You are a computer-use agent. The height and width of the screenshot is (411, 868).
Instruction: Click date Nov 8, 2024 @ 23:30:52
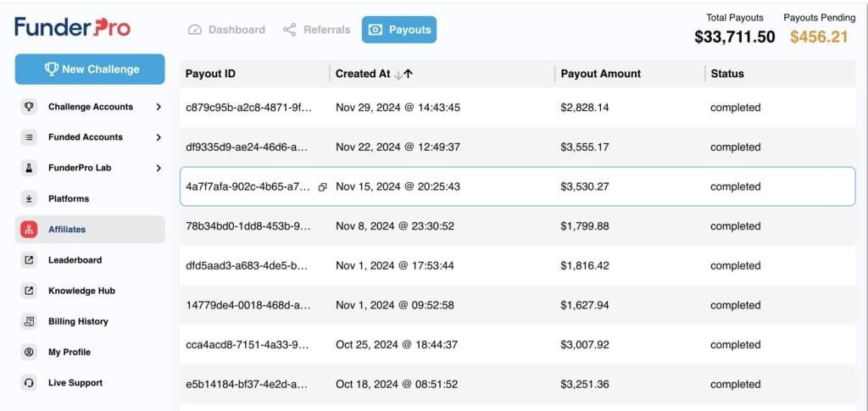(x=395, y=226)
